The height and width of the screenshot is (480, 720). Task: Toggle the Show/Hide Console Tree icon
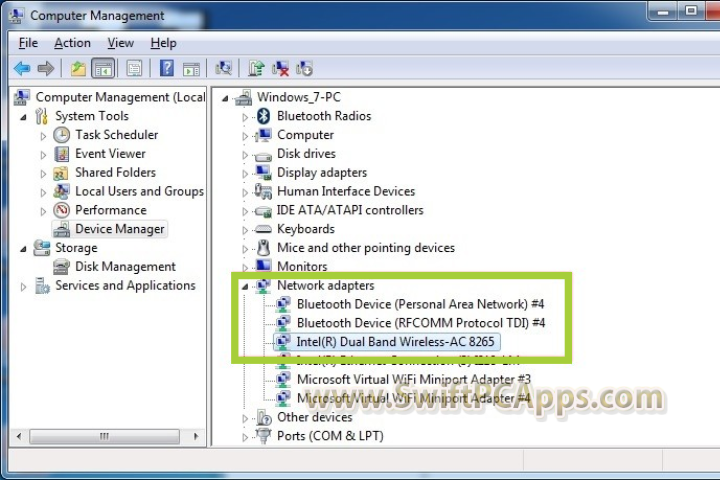103,69
